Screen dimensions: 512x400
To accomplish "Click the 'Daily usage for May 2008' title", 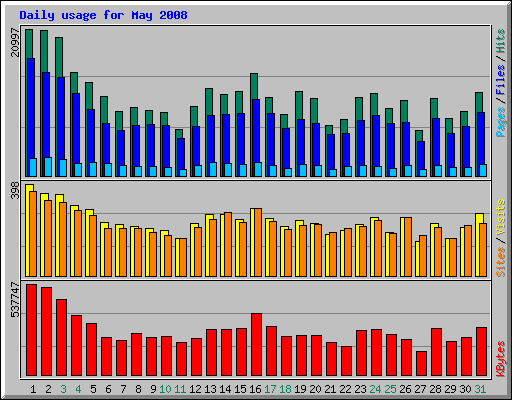I will tap(103, 15).
